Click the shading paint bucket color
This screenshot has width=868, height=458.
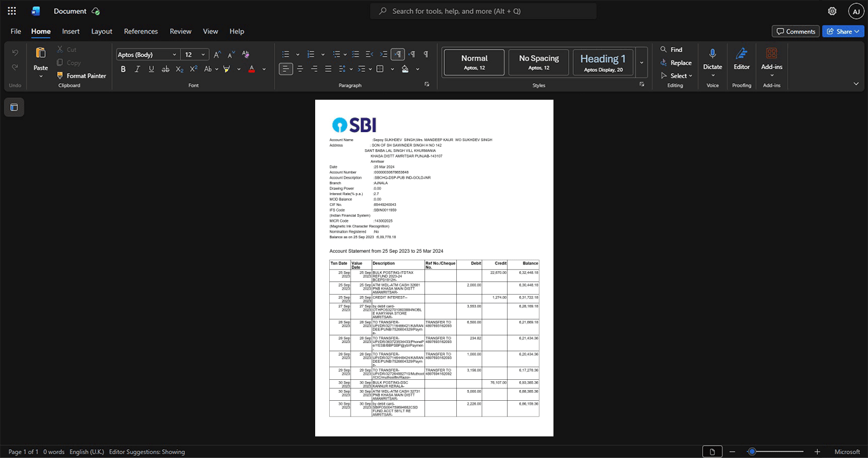pos(405,69)
